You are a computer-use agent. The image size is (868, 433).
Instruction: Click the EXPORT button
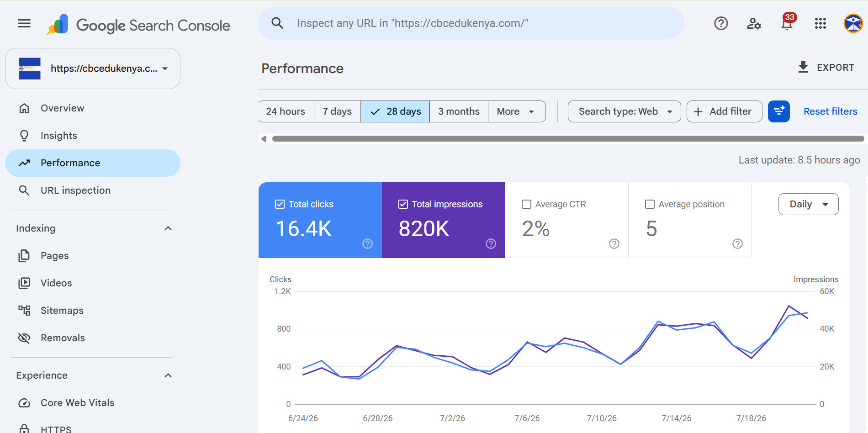click(826, 67)
